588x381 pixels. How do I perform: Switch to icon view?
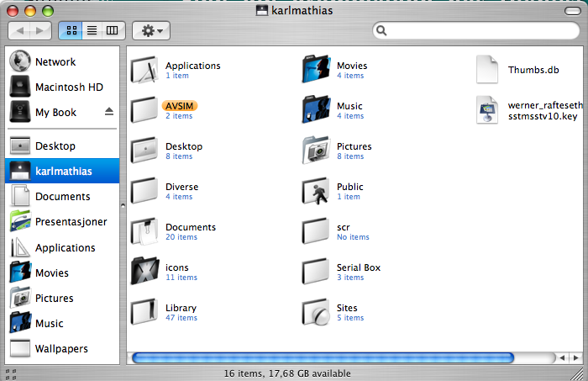(71, 30)
